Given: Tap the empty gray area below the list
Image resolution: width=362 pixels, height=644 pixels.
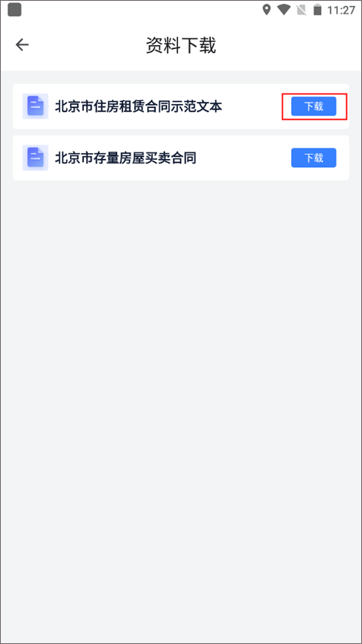Looking at the screenshot, I should click(x=181, y=411).
